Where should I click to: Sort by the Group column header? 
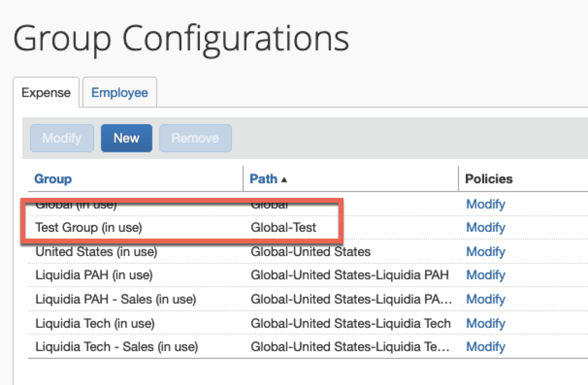pos(53,179)
